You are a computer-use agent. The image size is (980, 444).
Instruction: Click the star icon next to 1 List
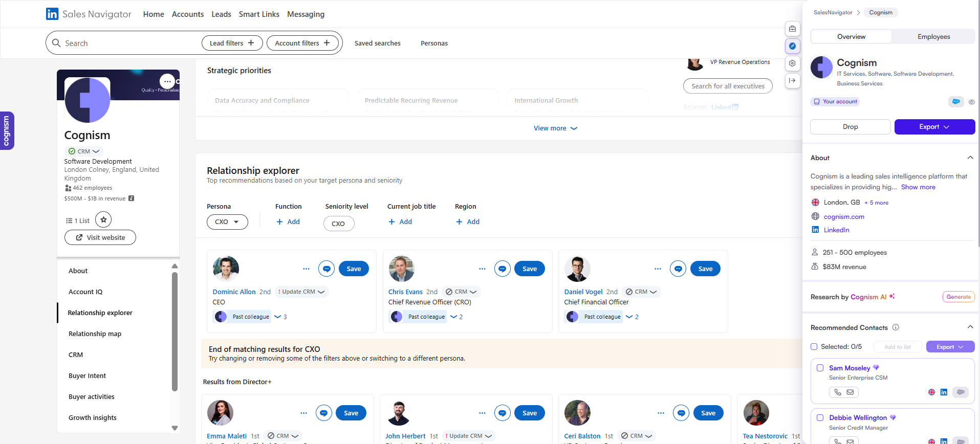[x=103, y=220]
